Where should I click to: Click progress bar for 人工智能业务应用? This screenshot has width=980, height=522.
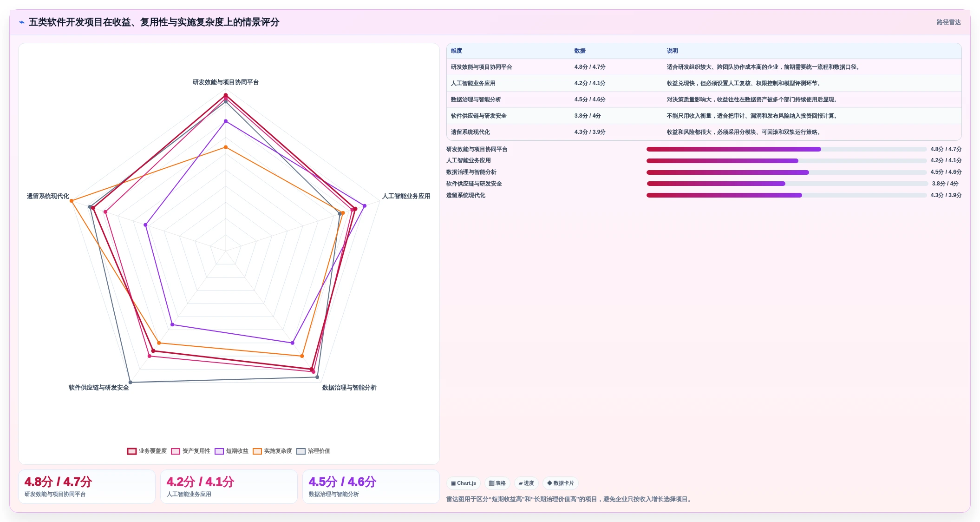click(x=786, y=161)
